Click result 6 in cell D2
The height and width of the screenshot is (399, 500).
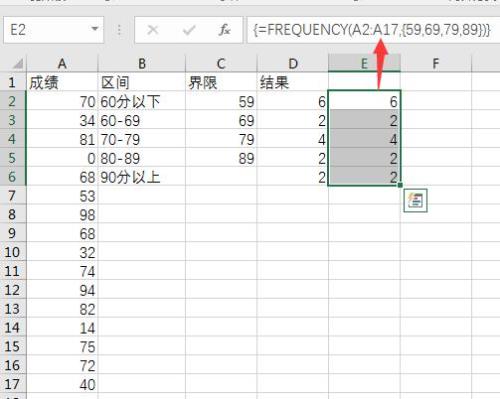(x=293, y=101)
